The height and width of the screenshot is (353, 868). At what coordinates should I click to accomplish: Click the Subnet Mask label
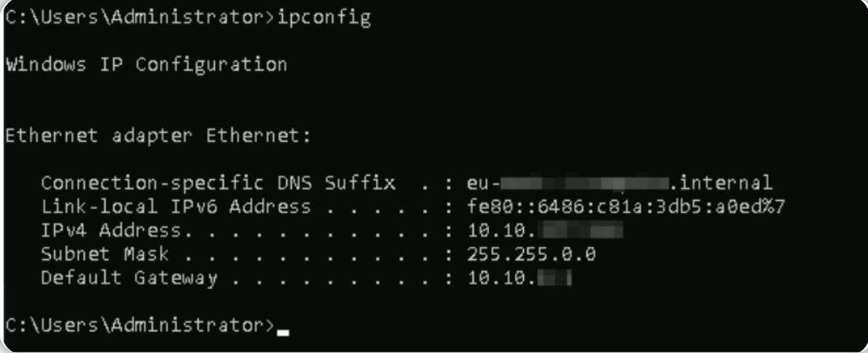point(104,254)
